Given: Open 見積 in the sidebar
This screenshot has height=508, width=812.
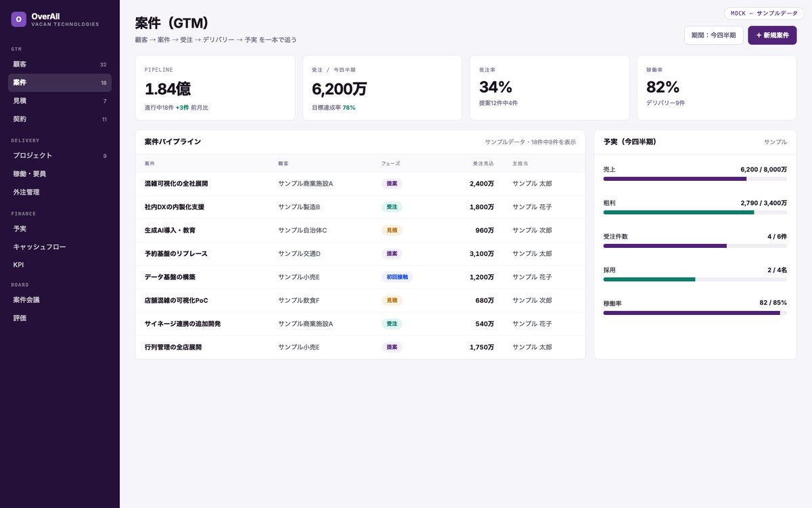Looking at the screenshot, I should click(60, 101).
